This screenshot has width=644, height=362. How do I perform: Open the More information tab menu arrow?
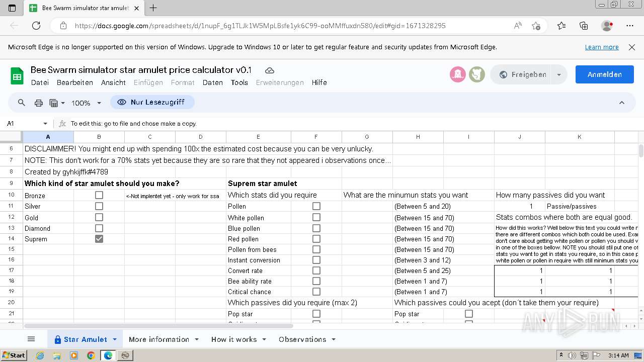click(x=197, y=339)
